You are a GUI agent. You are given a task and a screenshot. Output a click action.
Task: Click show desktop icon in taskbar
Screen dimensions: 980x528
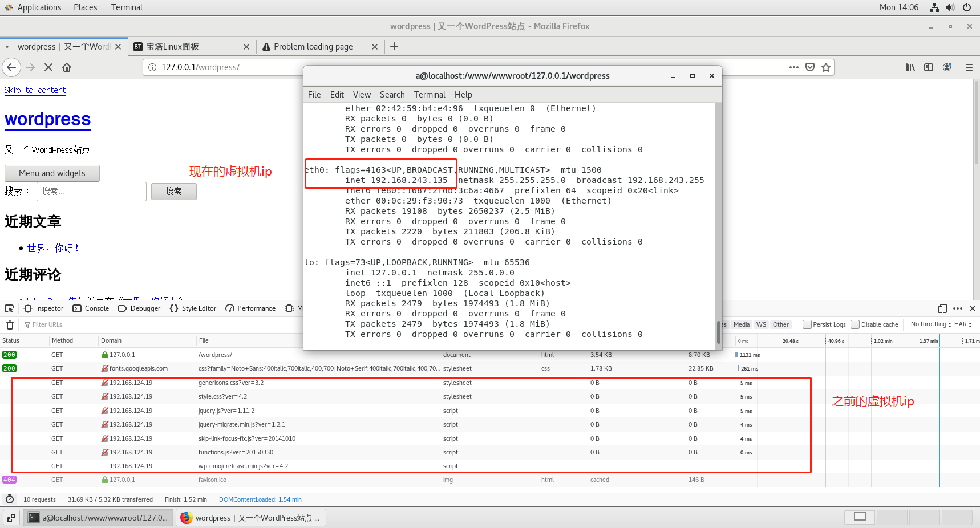click(11, 518)
